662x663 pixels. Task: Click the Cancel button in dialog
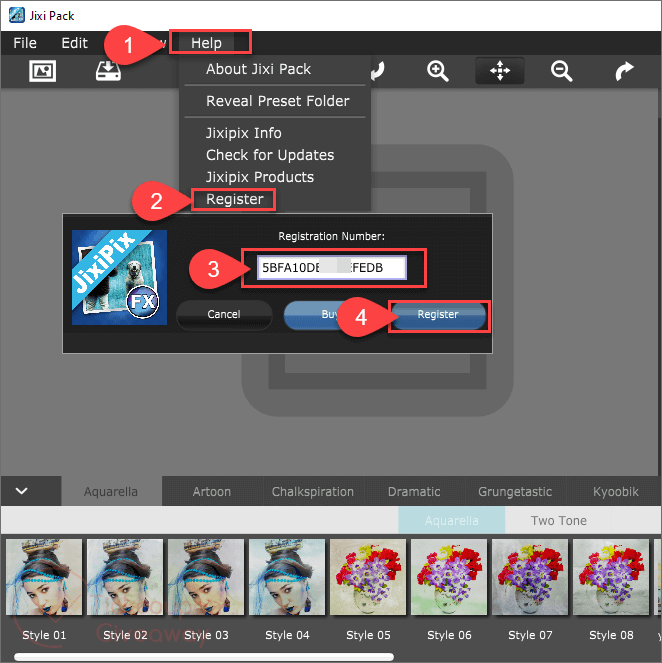[224, 314]
